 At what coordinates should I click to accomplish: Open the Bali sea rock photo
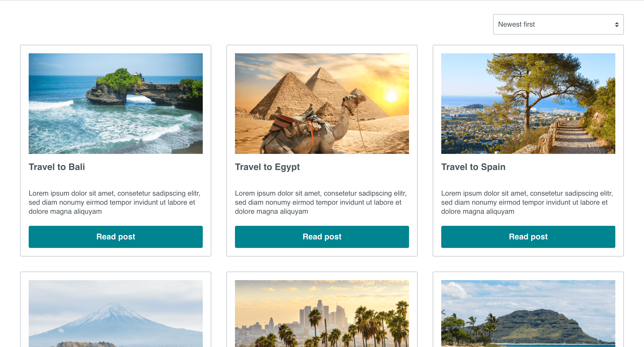point(115,103)
